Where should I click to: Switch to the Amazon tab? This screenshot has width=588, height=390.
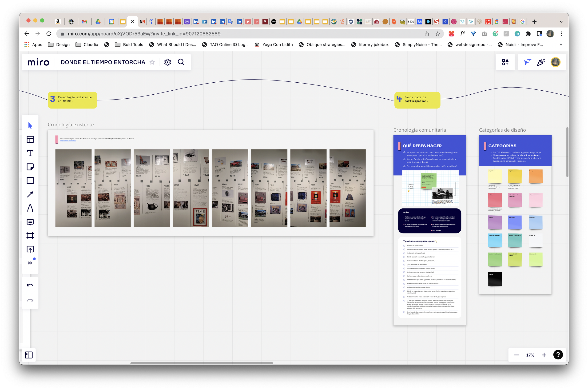point(58,22)
